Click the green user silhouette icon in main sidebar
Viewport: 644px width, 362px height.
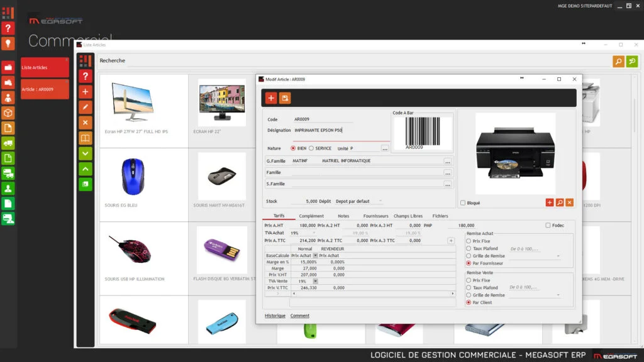tap(8, 189)
